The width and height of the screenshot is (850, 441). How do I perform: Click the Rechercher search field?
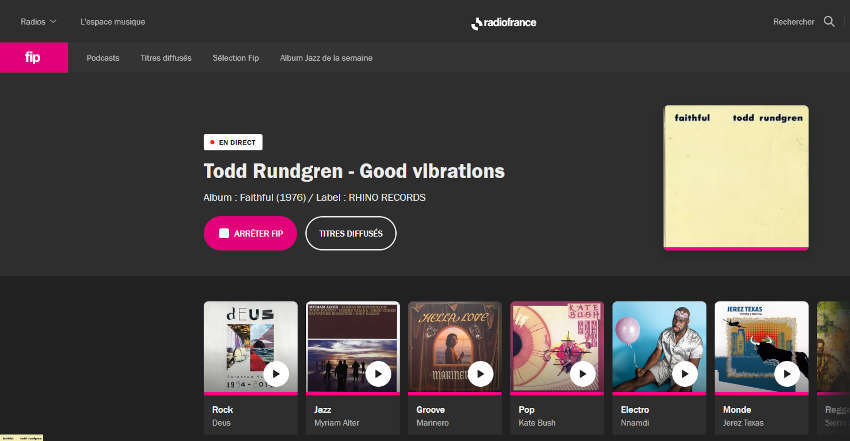[x=794, y=22]
